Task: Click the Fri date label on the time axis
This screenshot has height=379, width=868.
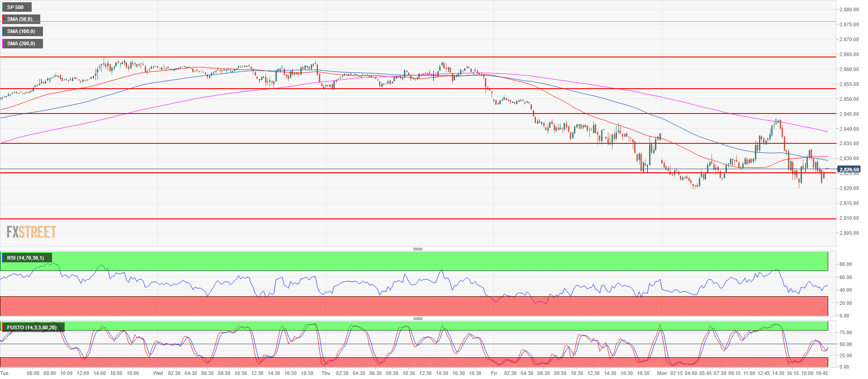Action: [494, 373]
